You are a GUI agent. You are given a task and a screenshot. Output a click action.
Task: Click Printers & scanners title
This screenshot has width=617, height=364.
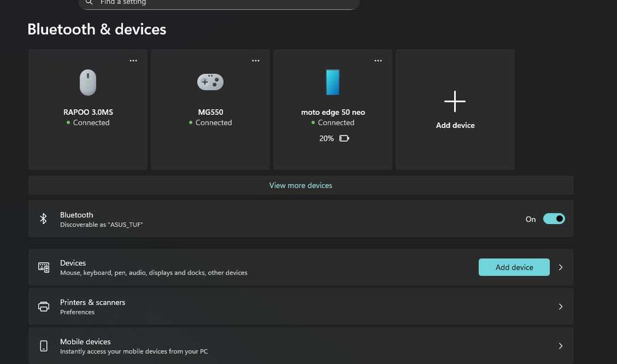tap(93, 302)
